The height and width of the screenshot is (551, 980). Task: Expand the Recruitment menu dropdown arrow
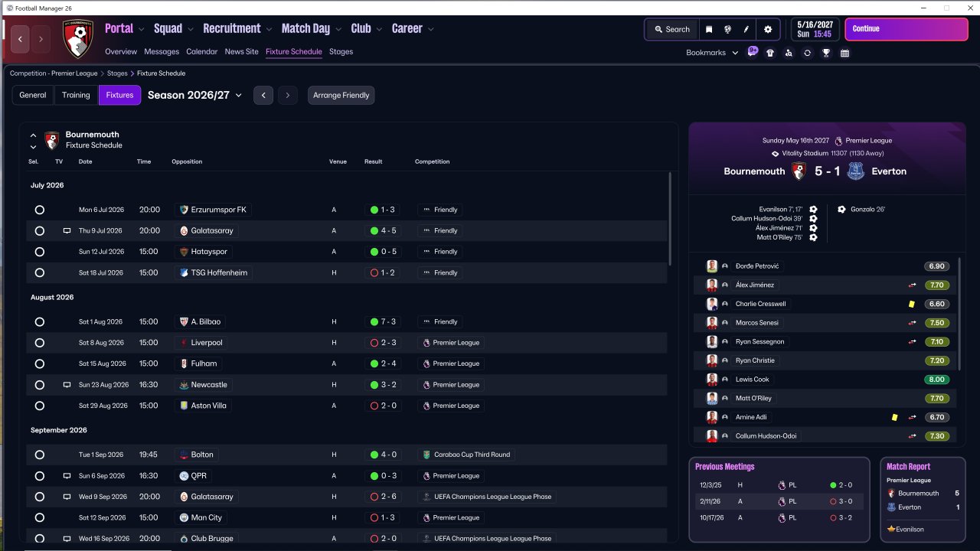(x=269, y=29)
